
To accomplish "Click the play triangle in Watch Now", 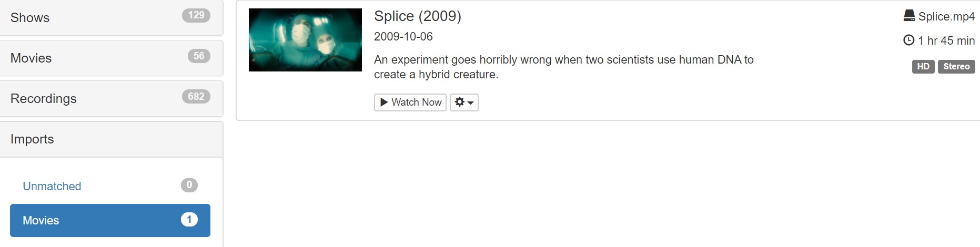I will [x=384, y=102].
